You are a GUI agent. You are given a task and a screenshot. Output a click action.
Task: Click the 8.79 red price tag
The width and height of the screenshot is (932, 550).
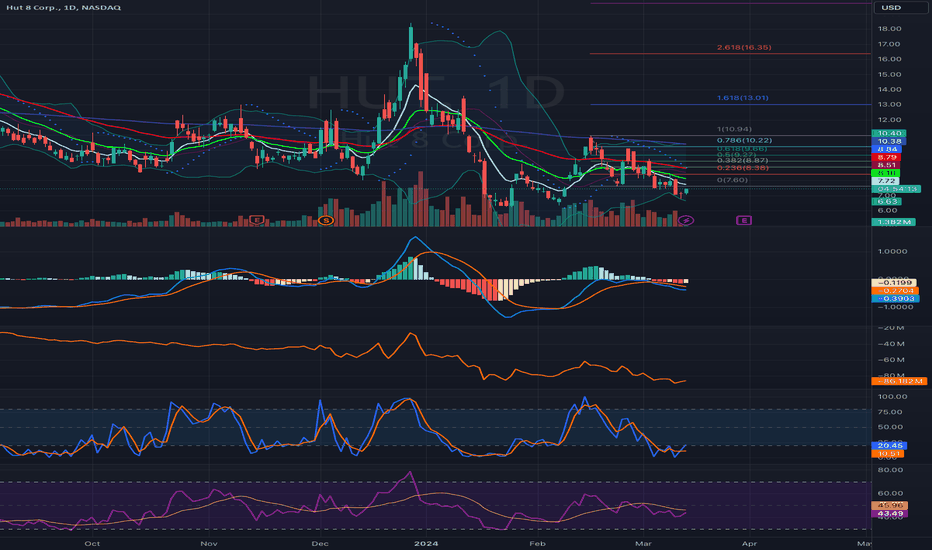pos(886,158)
